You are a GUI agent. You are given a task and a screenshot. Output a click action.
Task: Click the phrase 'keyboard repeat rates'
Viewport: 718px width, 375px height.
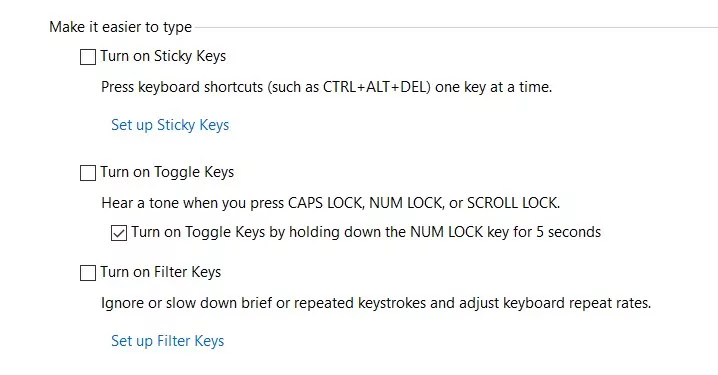pos(576,303)
